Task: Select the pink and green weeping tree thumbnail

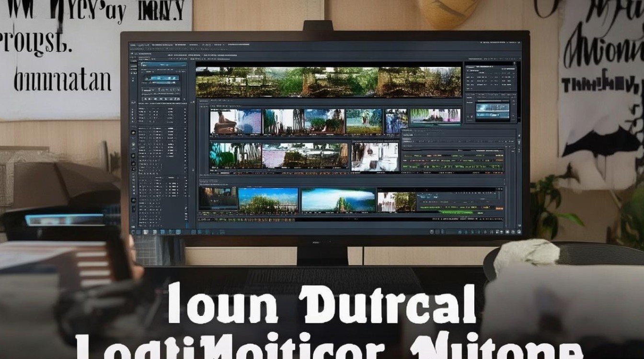Action: 435,117
